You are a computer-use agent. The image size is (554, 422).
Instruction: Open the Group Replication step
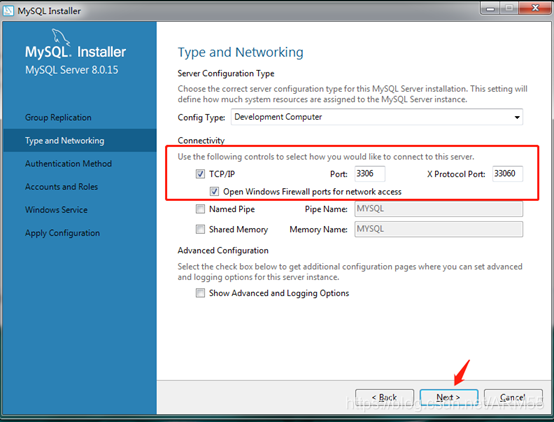click(58, 117)
